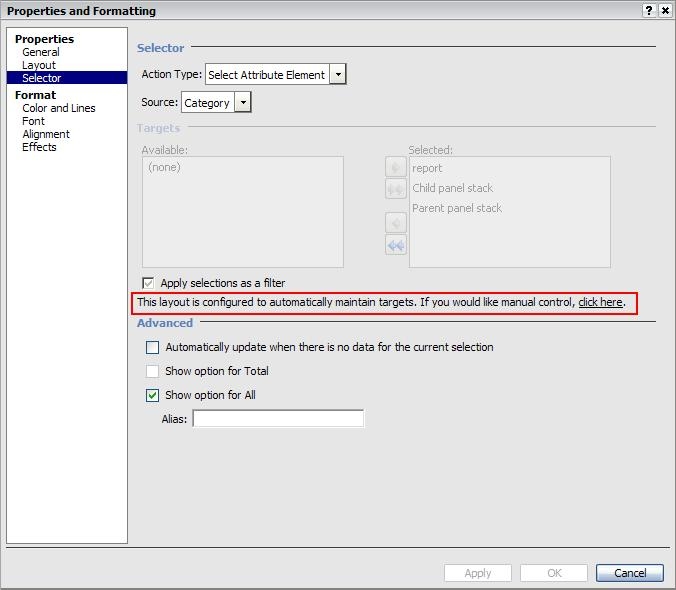Click the remove from Selected arrow button

(396, 223)
